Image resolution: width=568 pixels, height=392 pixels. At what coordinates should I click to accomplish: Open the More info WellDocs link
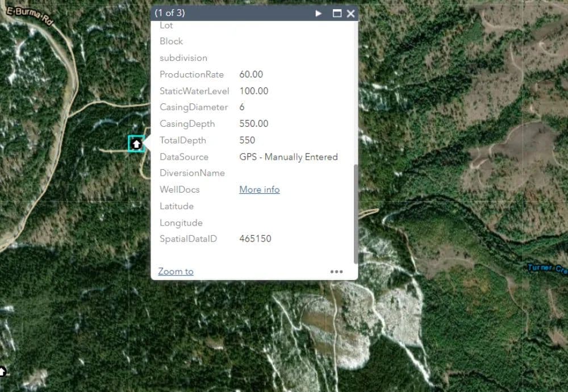pos(259,190)
